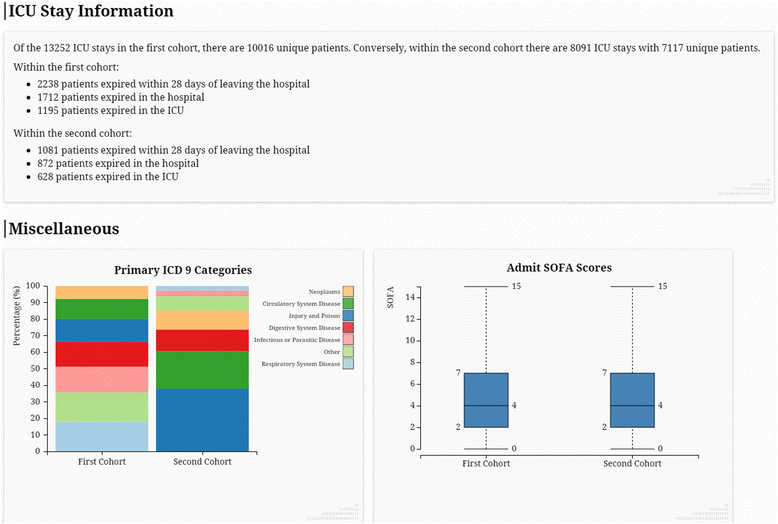This screenshot has width=778, height=524.
Task: Click the Respiratory System Disease legend swatch
Action: pyautogui.click(x=348, y=363)
